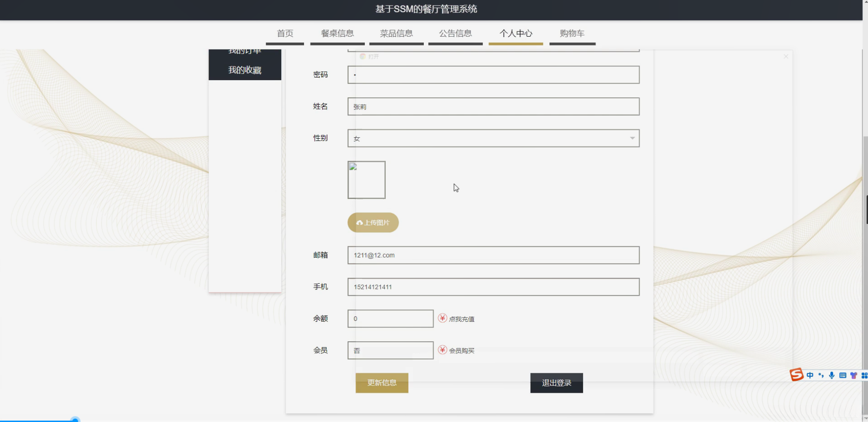The image size is (868, 422).
Task: Focus the 手机 field with 15214121411
Action: tap(493, 287)
